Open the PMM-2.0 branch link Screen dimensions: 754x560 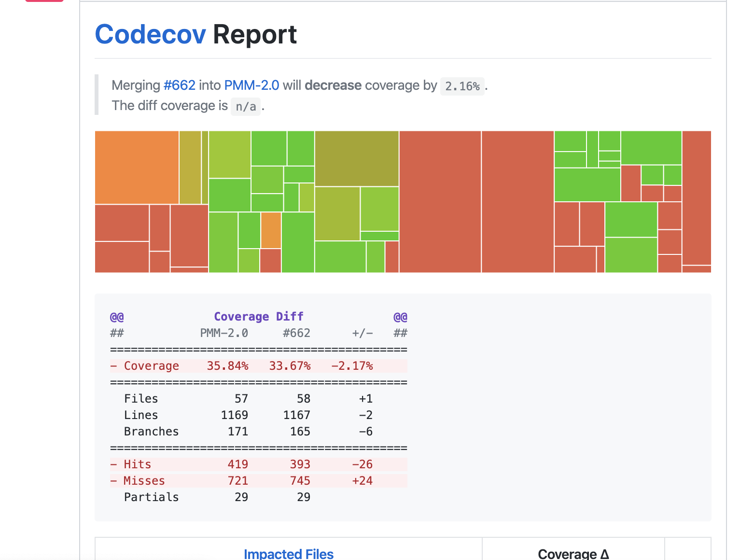coord(251,85)
